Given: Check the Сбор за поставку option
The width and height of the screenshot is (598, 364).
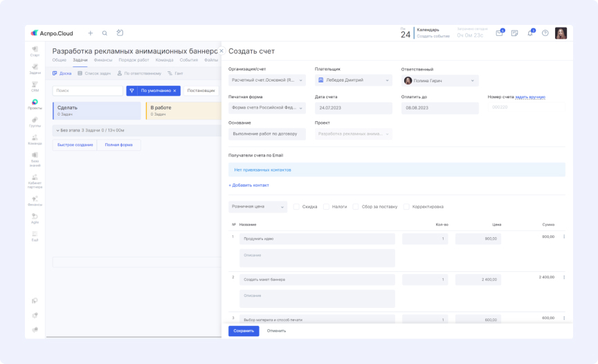Looking at the screenshot, I should point(356,206).
